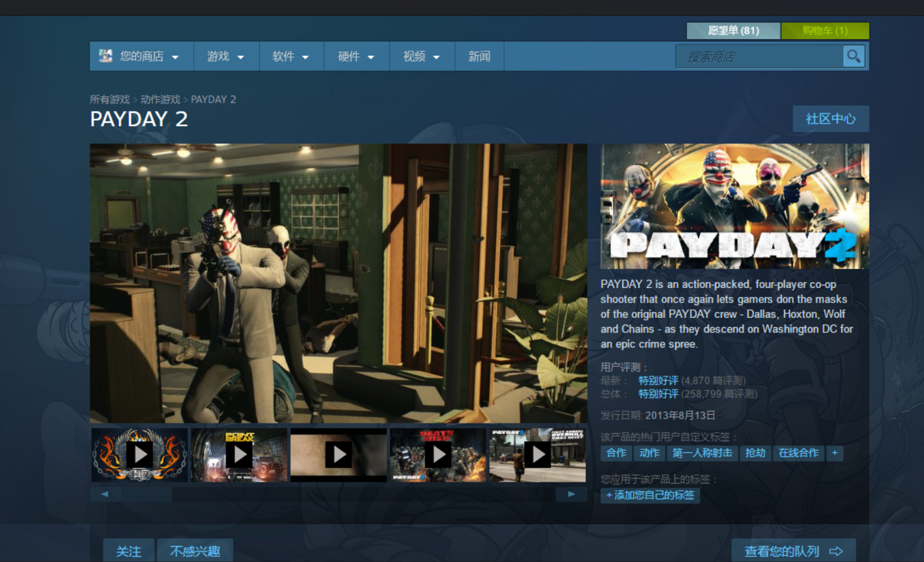Play the first flame emblem video thumbnail
Image resolution: width=924 pixels, height=562 pixels.
[139, 455]
